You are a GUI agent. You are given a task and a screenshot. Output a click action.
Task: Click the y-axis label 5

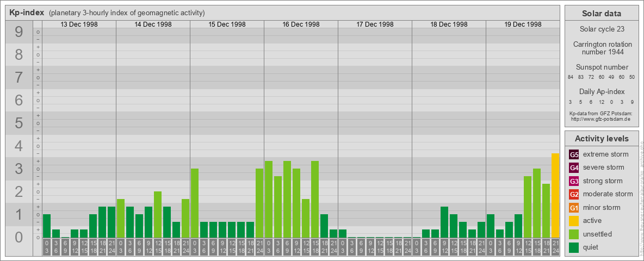[18, 123]
